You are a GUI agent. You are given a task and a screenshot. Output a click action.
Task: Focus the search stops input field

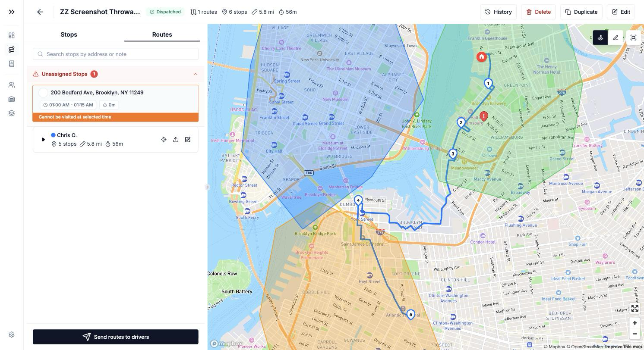point(116,54)
